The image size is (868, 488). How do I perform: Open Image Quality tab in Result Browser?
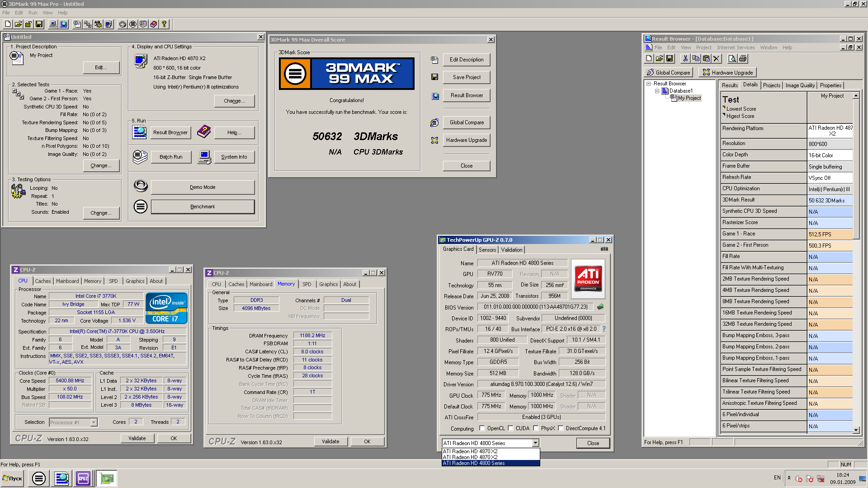800,85
